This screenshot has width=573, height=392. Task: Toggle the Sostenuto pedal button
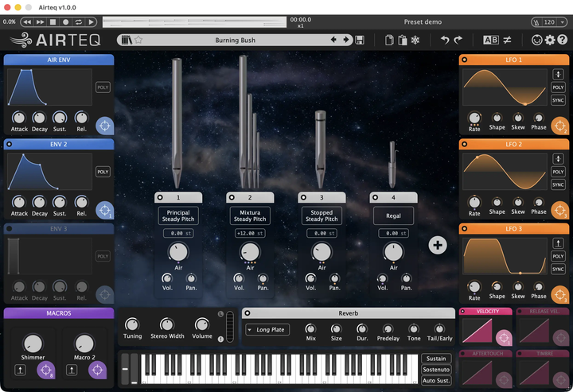coord(436,370)
